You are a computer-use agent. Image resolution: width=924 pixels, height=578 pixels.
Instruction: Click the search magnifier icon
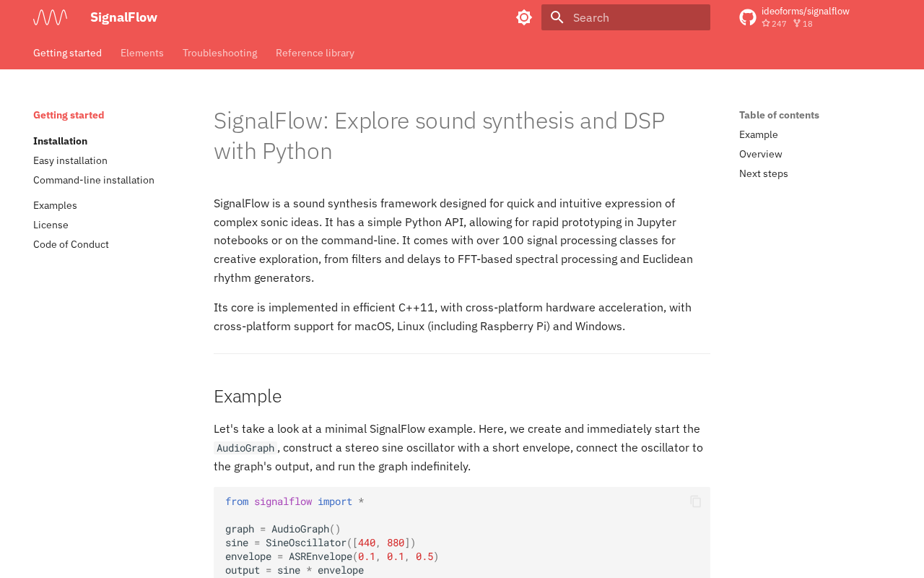coord(557,17)
